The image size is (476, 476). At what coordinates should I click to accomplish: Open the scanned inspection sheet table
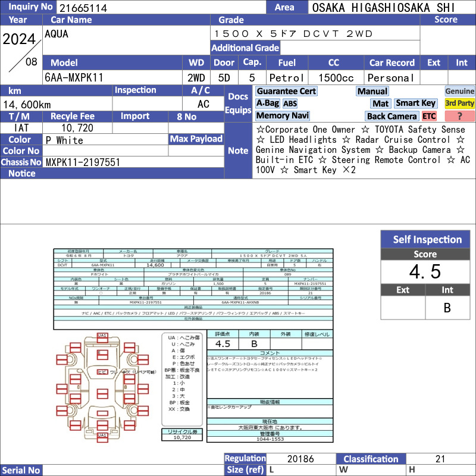coord(193,289)
